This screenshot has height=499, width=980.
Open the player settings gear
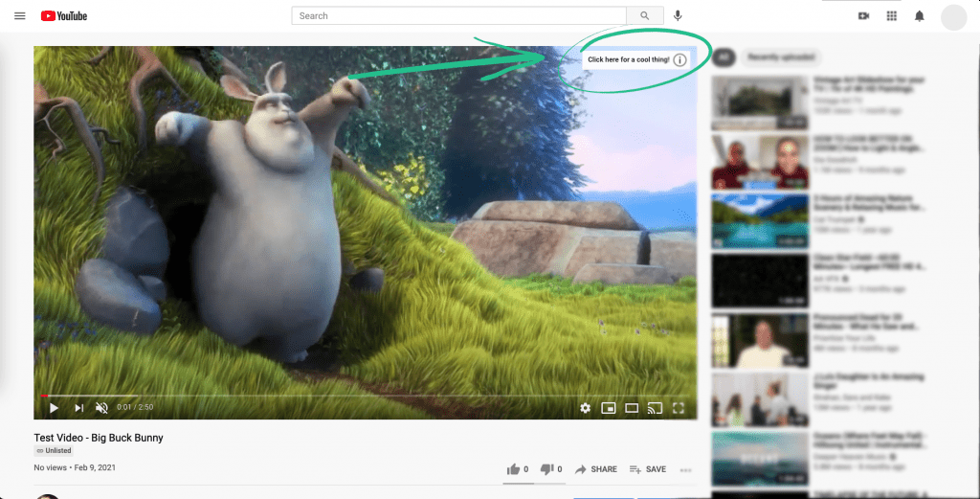[x=585, y=408]
